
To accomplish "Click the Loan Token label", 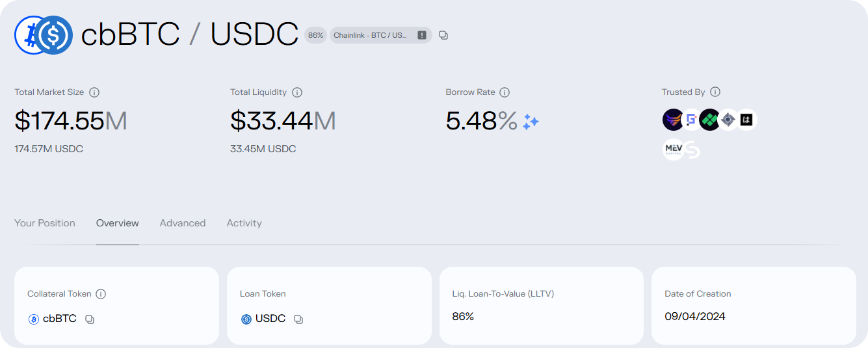I will pos(263,294).
